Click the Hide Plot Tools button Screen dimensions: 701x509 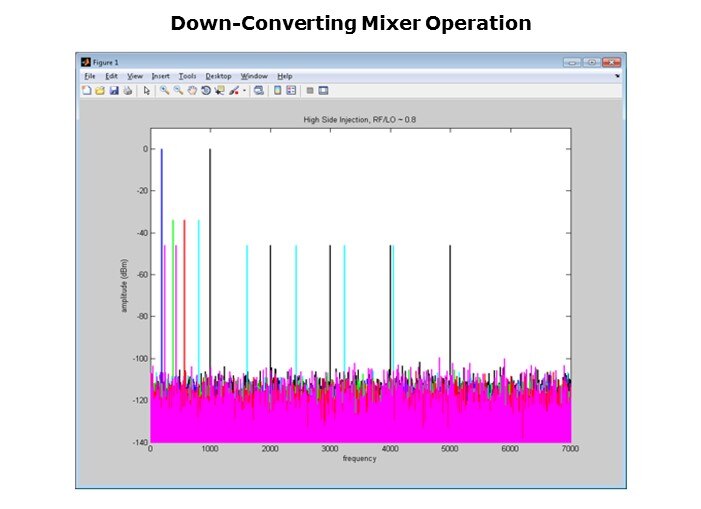coord(310,90)
